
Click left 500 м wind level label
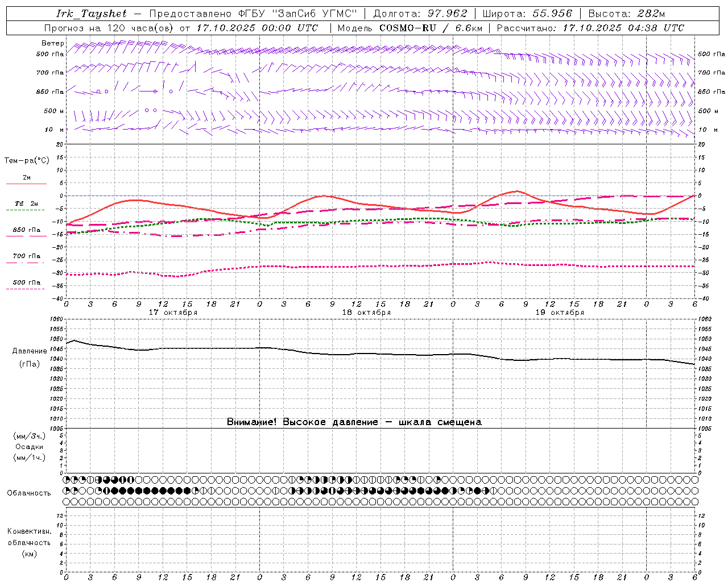pos(55,111)
